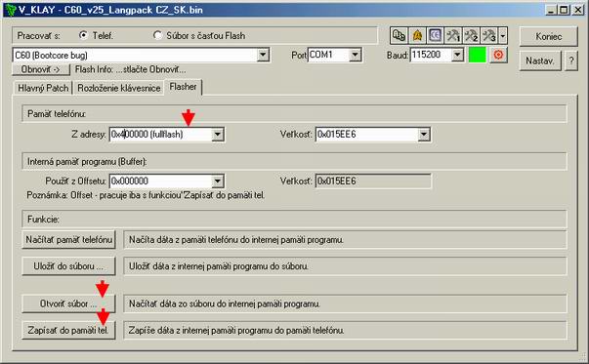This screenshot has height=364, width=589.
Task: Click Zapísať do pamäti tel. button
Action: click(x=68, y=330)
